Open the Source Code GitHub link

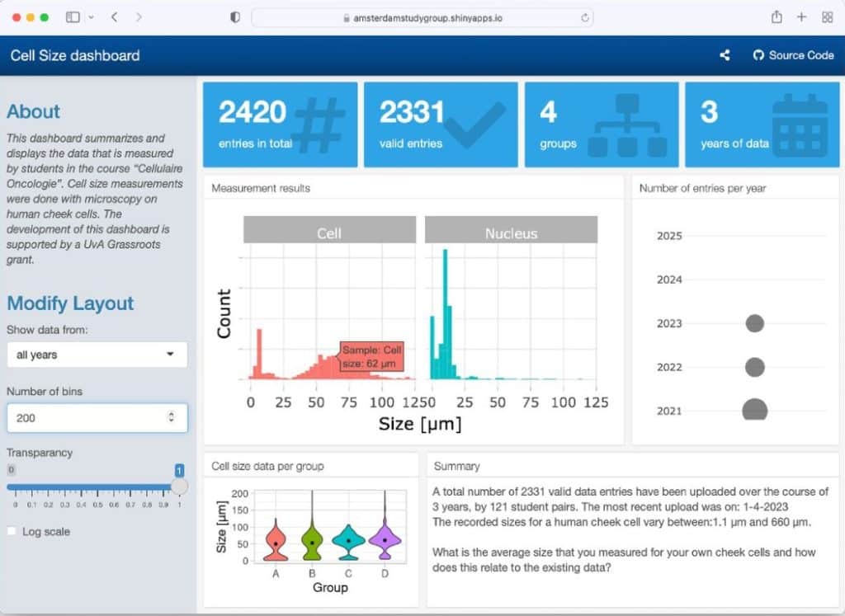pyautogui.click(x=793, y=55)
